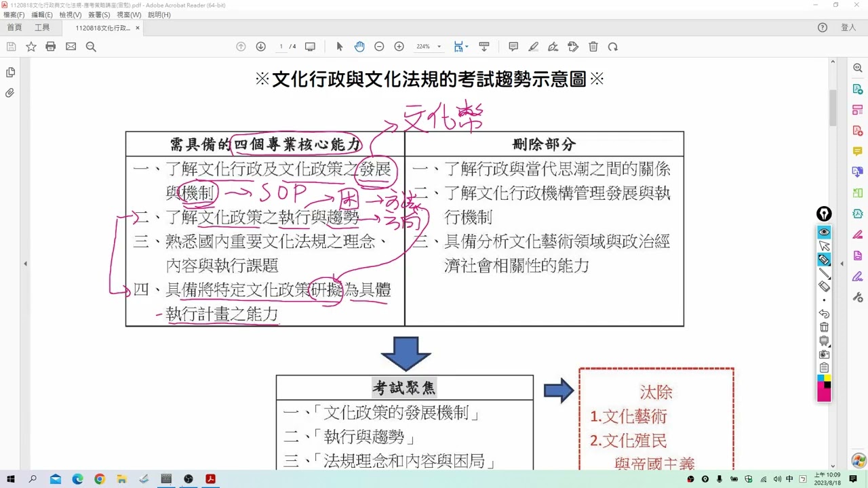This screenshot has height=488, width=868.
Task: Pick the yellow color swatch
Action: point(827,378)
